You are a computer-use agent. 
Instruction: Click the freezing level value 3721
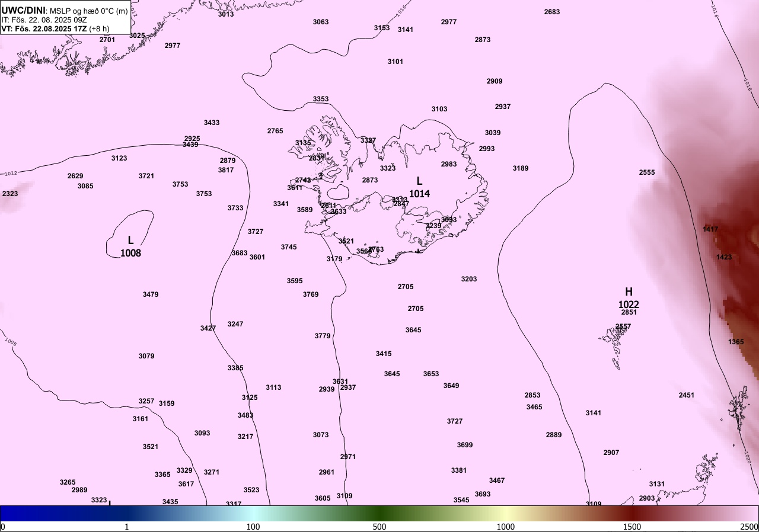click(x=146, y=176)
